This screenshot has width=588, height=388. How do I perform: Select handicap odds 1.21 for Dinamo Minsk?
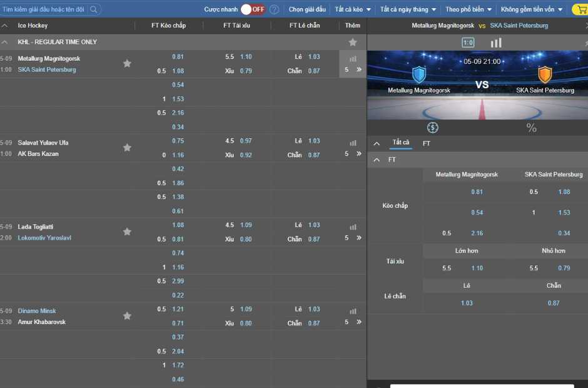coord(178,309)
